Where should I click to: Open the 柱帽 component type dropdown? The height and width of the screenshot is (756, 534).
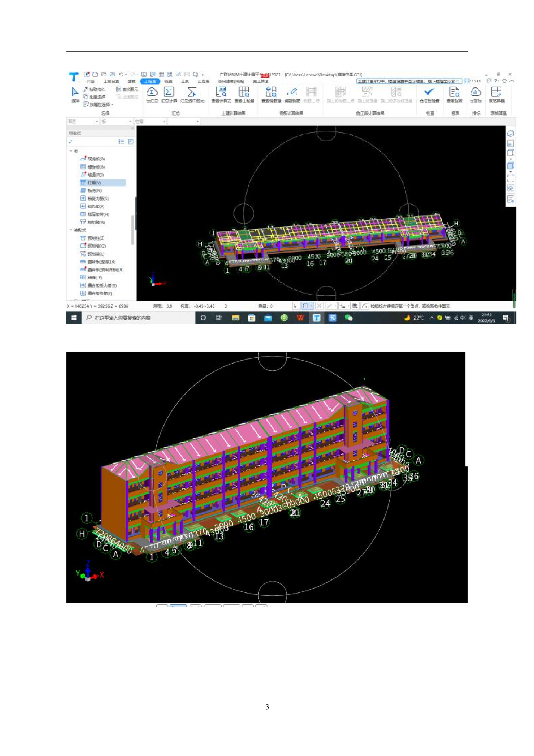[x=164, y=122]
